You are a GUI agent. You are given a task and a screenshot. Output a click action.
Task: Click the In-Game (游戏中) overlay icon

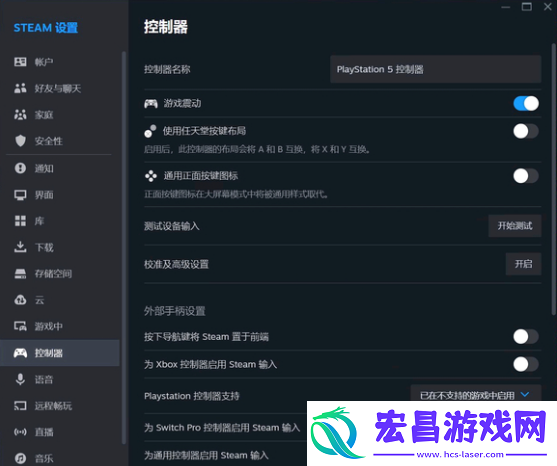[20, 326]
